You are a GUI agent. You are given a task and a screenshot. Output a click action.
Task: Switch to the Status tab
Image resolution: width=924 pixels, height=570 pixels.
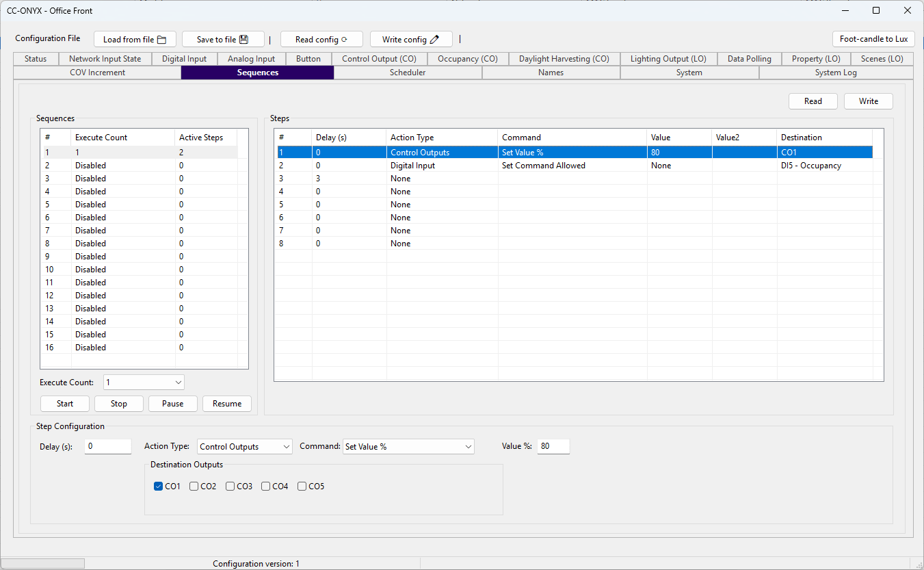(x=36, y=59)
